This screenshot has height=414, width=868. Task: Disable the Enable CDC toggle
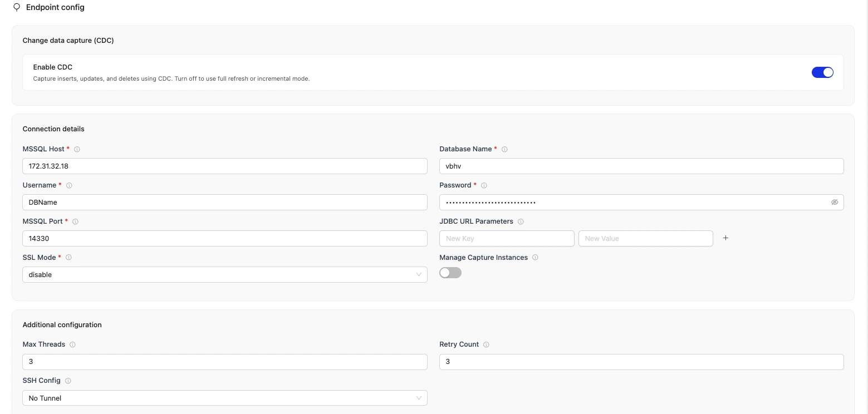pos(822,72)
